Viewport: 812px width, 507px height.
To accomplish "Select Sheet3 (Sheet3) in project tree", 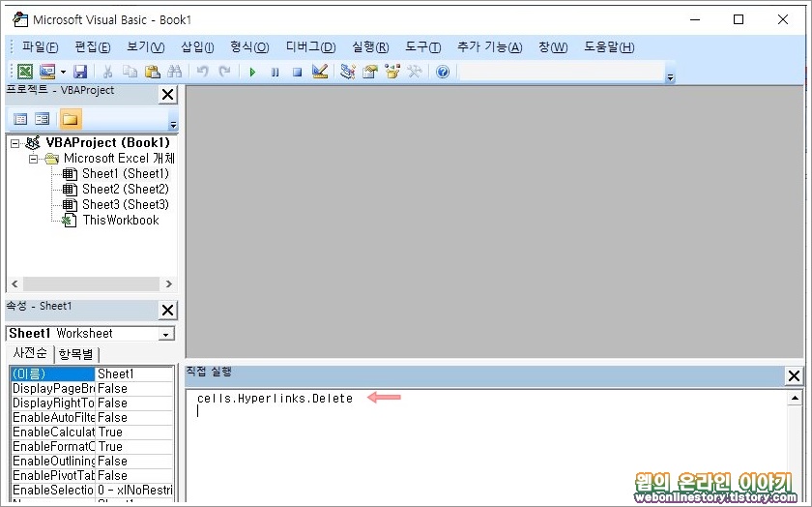I will point(126,205).
